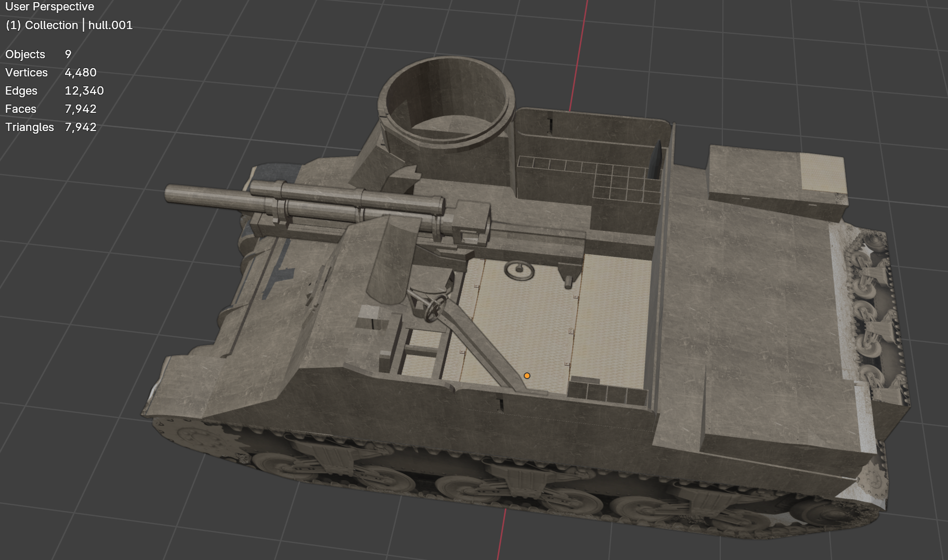Screen dimensions: 948x560
Task: Click the vertex count "4,480"
Action: 81,72
